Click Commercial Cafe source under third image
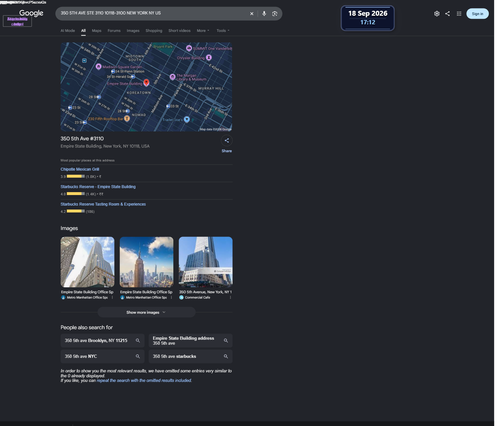 tap(197, 297)
